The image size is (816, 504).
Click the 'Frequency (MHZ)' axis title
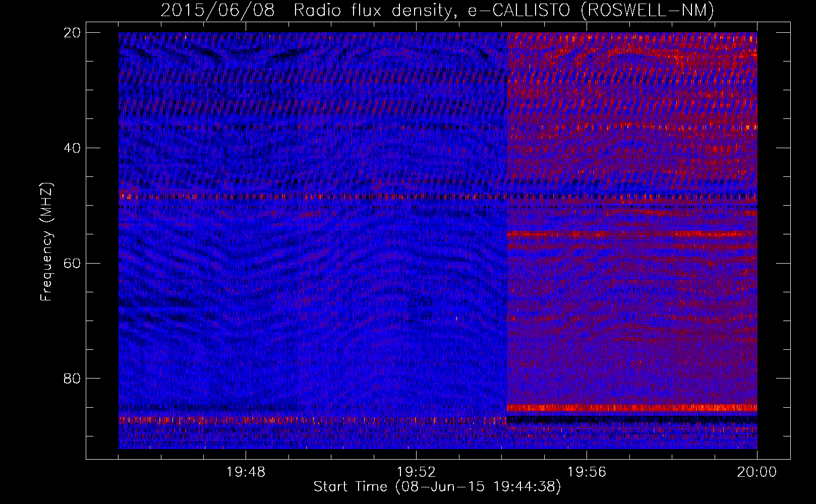(x=46, y=242)
